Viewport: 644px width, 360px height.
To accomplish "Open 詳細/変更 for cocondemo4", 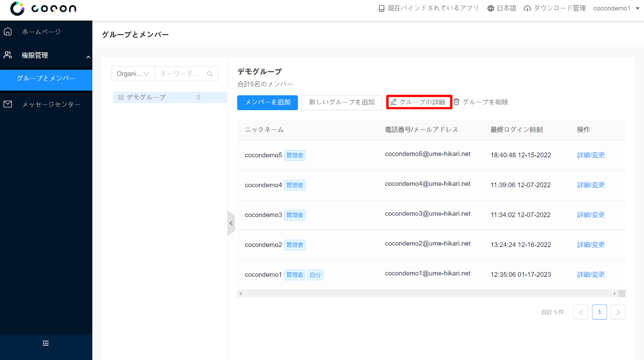I will click(x=591, y=185).
